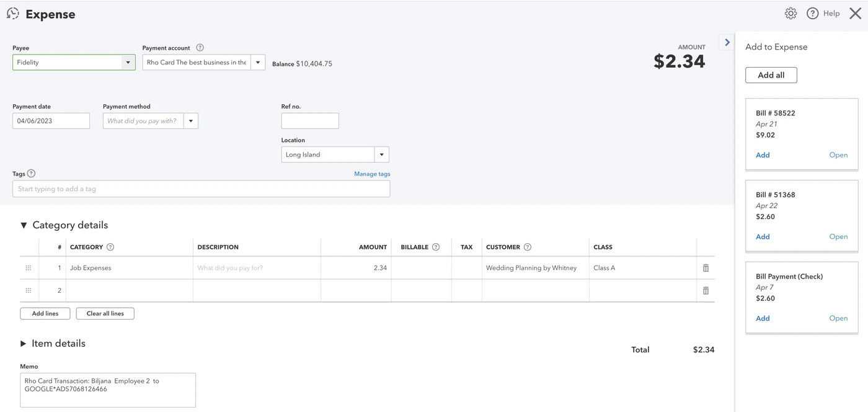
Task: Show Category column help icon
Action: (110, 247)
